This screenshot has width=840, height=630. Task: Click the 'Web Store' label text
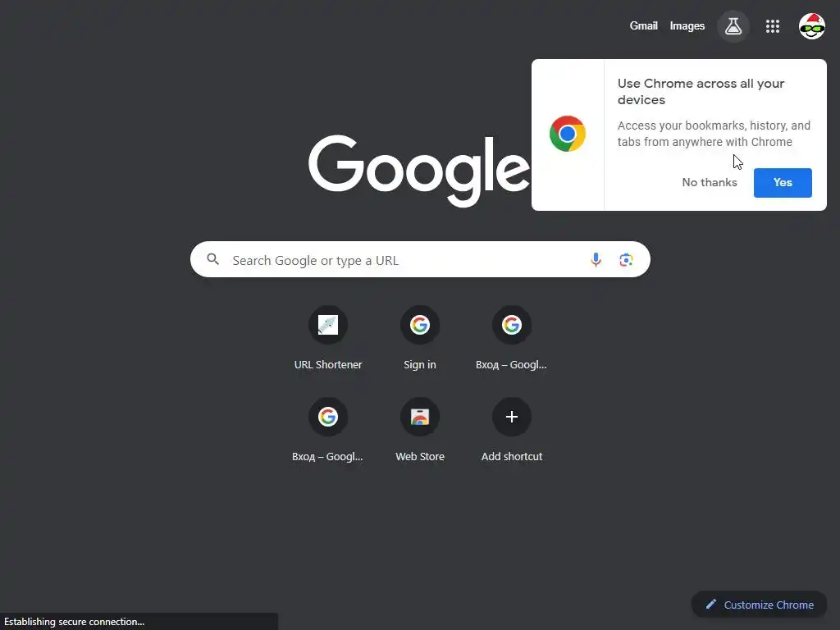(420, 456)
